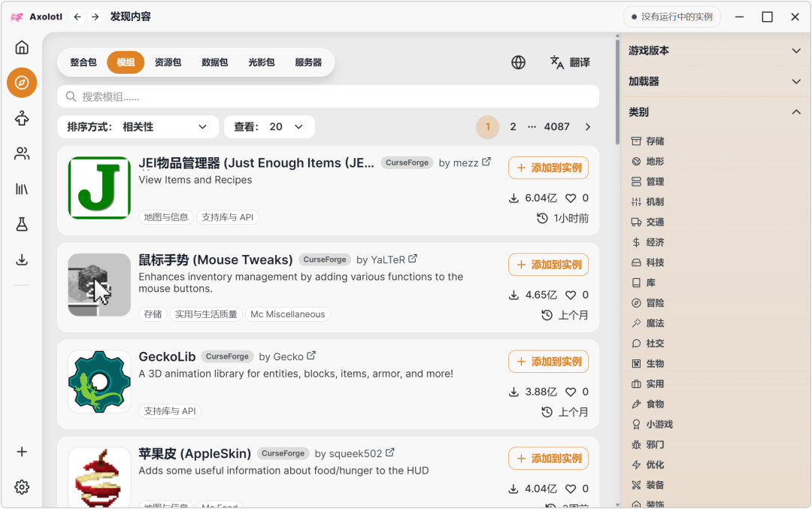Click the results list vertical scrollbar
The image size is (812, 509).
(617, 91)
